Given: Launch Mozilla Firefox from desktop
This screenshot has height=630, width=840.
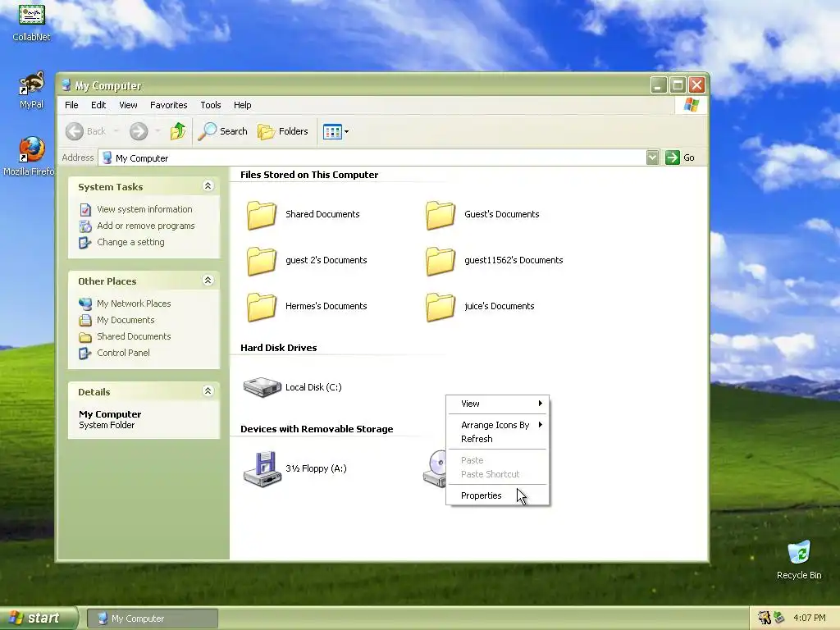Looking at the screenshot, I should pyautogui.click(x=31, y=157).
